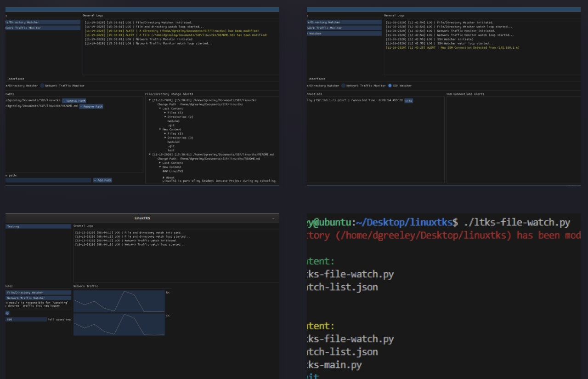The image size is (588, 379).
Task: Focus the new path input field
Action: (48, 180)
